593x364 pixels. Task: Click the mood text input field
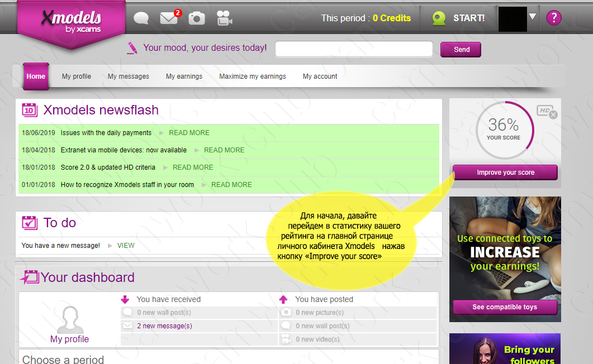tap(354, 49)
